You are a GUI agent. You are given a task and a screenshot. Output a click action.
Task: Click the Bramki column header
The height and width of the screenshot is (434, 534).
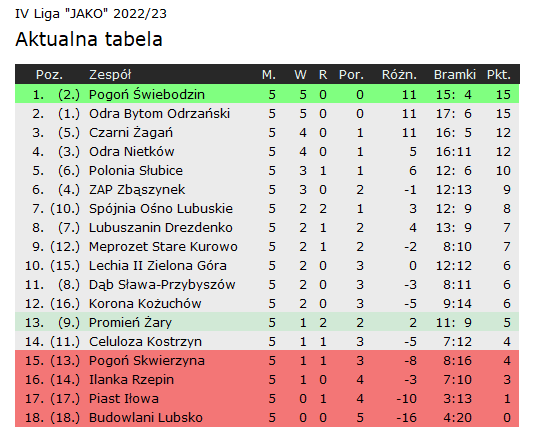tap(455, 75)
